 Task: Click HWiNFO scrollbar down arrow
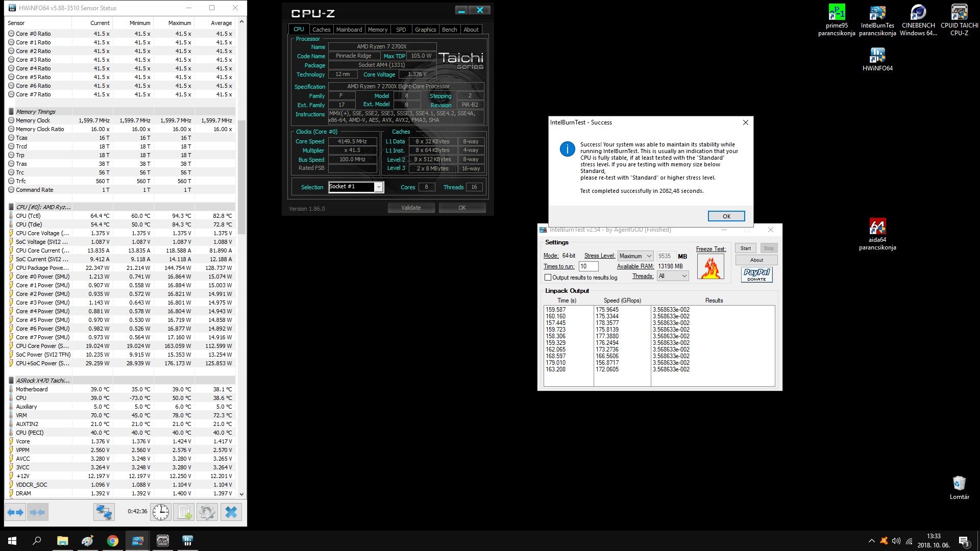[241, 494]
